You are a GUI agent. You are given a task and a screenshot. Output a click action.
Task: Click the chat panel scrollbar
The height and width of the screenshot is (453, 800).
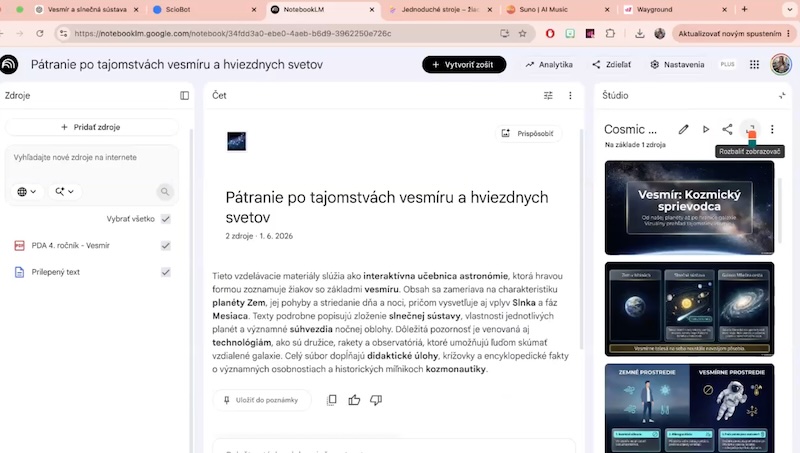(581, 240)
